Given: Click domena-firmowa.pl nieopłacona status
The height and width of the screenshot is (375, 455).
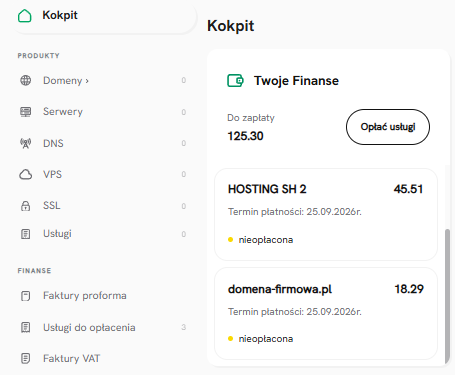Looking at the screenshot, I should 261,339.
